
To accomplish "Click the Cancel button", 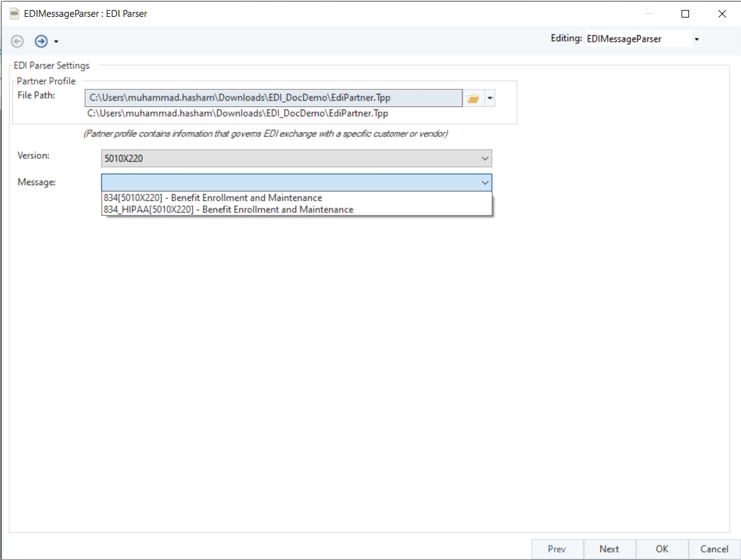I will [x=714, y=549].
